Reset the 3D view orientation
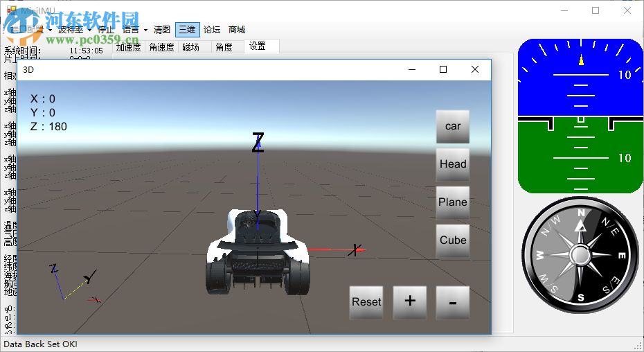This screenshot has width=644, height=352. 366,302
